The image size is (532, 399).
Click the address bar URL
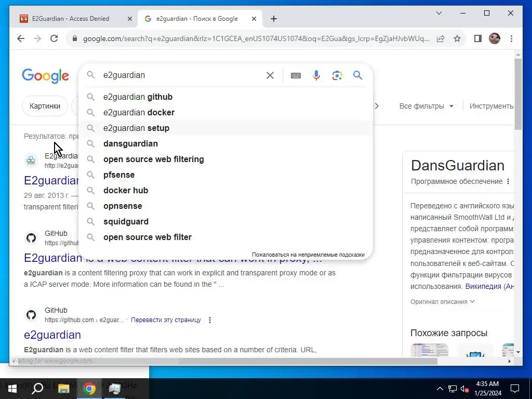coord(256,38)
